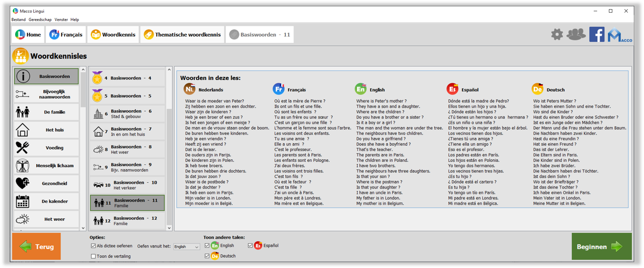Open the 'Oefen vanuit het' language dropdown
This screenshot has width=644, height=268.
point(186,247)
